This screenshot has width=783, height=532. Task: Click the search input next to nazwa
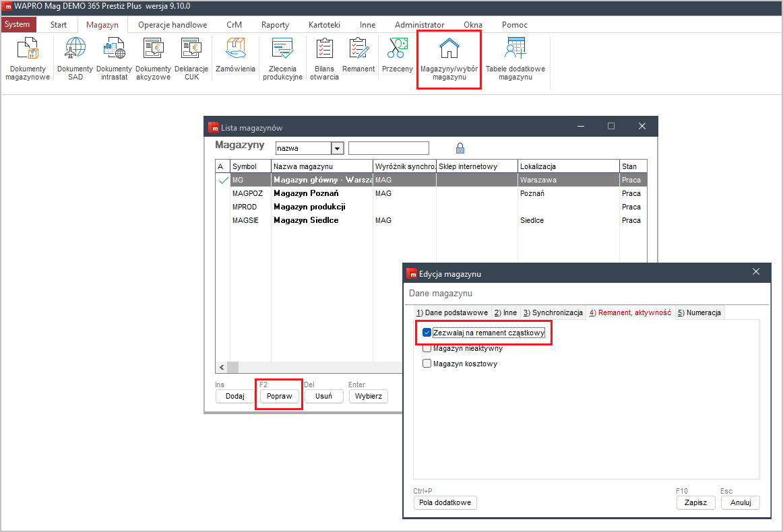388,148
